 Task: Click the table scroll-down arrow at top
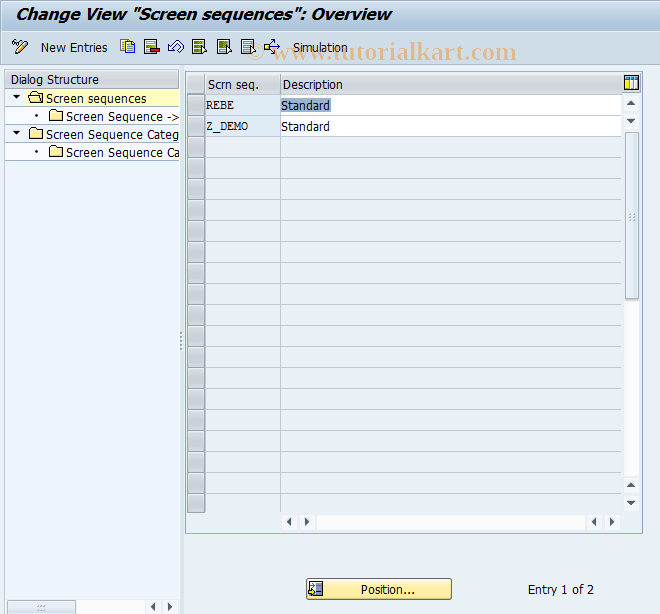click(x=631, y=121)
